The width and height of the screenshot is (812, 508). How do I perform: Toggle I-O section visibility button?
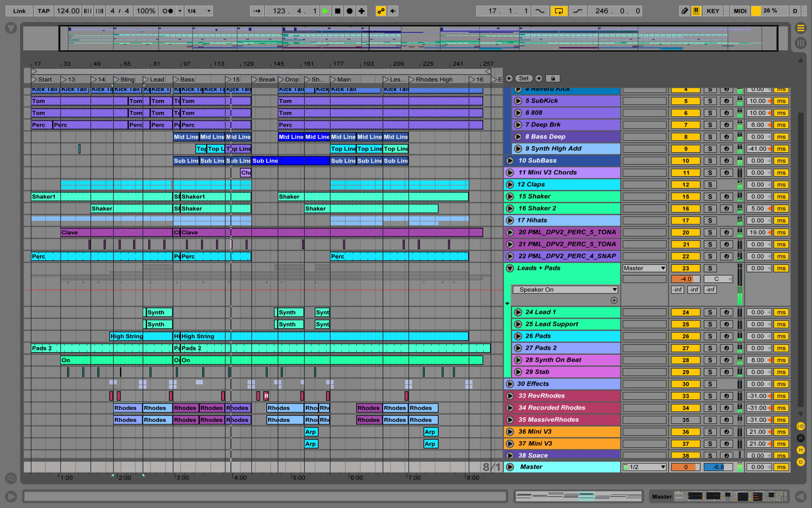(x=801, y=426)
